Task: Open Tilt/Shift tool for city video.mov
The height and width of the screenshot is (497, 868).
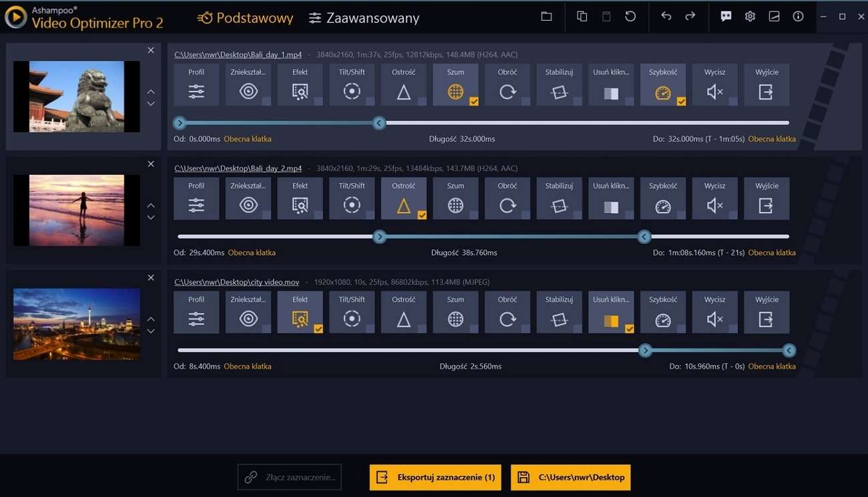Action: pos(352,312)
